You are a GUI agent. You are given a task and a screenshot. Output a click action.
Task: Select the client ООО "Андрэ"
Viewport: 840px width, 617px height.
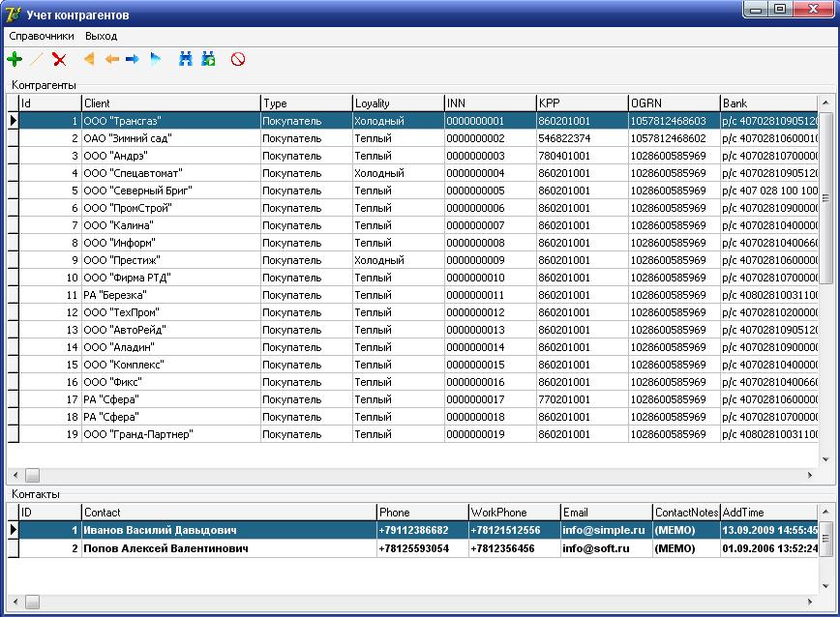click(171, 156)
